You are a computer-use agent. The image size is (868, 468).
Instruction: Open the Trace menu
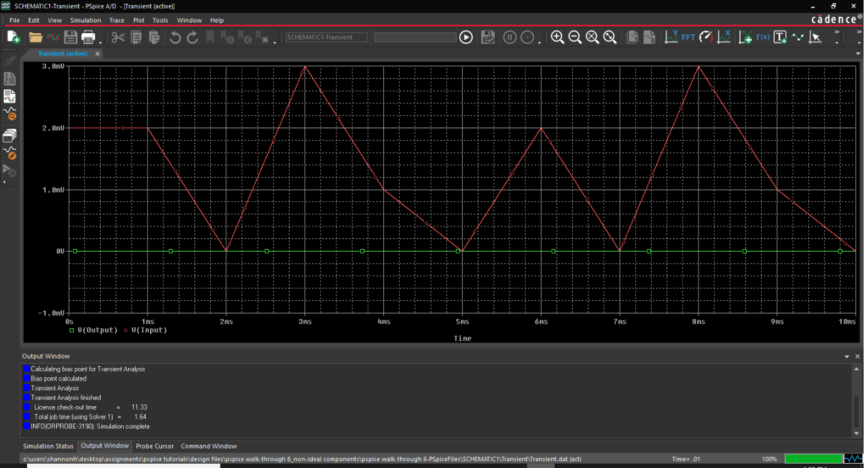pos(117,20)
